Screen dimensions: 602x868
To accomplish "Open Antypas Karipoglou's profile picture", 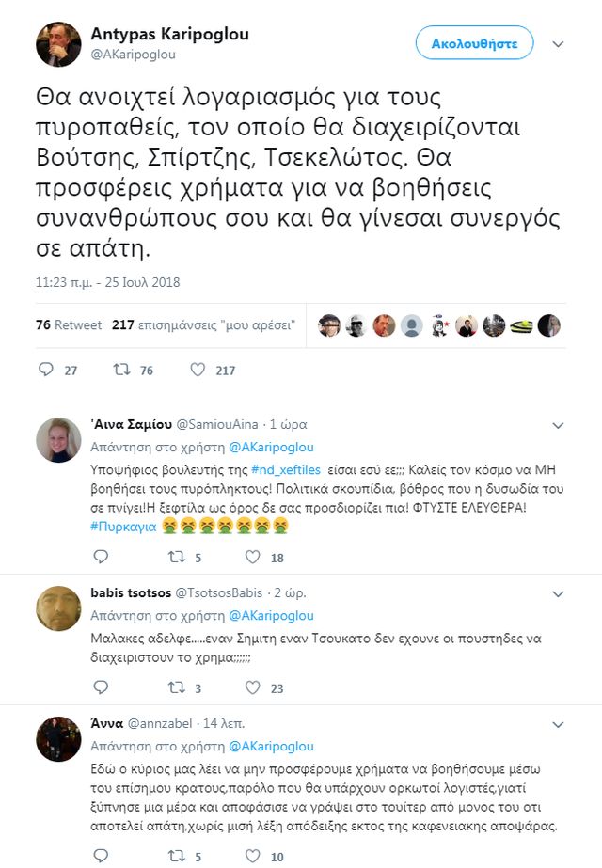I will point(58,44).
